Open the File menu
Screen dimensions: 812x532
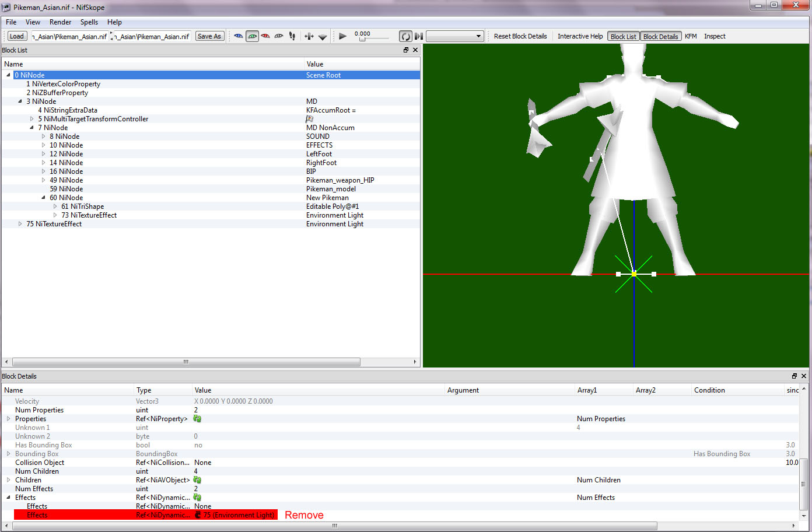pyautogui.click(x=11, y=22)
